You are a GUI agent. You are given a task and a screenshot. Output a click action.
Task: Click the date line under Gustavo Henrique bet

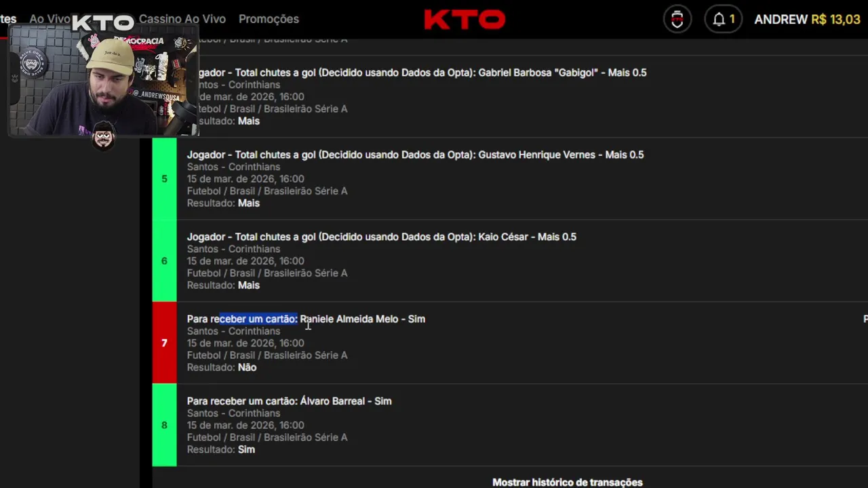pyautogui.click(x=245, y=179)
